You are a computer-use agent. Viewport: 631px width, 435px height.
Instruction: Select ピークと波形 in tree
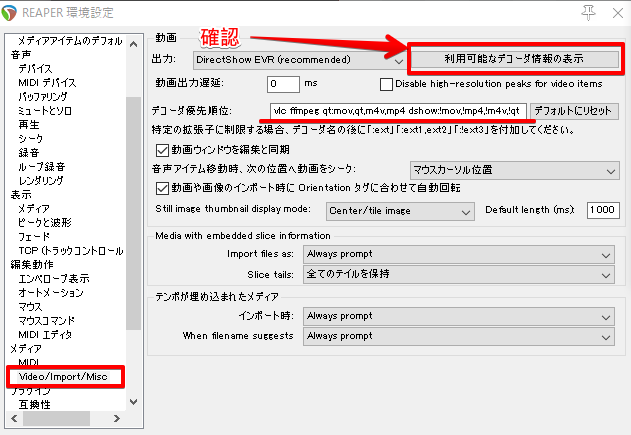tap(45, 223)
